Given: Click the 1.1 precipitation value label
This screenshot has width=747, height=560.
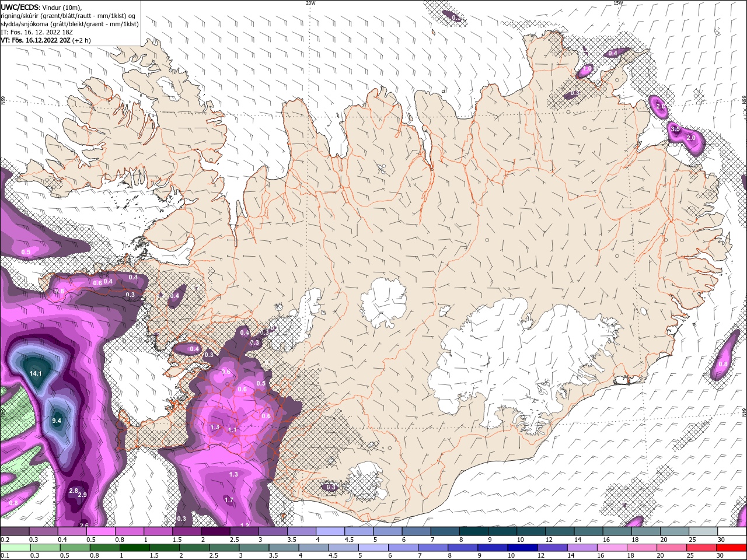Looking at the screenshot, I should (x=232, y=430).
